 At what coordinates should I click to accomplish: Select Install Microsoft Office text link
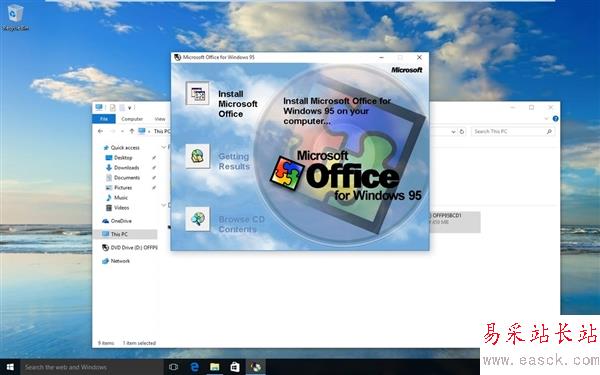click(x=237, y=104)
